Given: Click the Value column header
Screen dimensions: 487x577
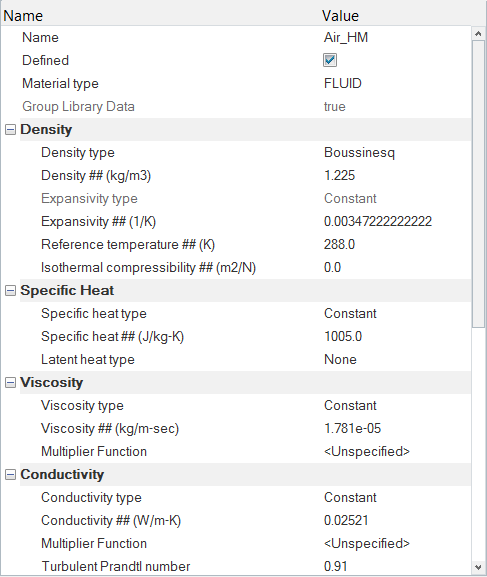Looking at the screenshot, I should click(x=340, y=16).
